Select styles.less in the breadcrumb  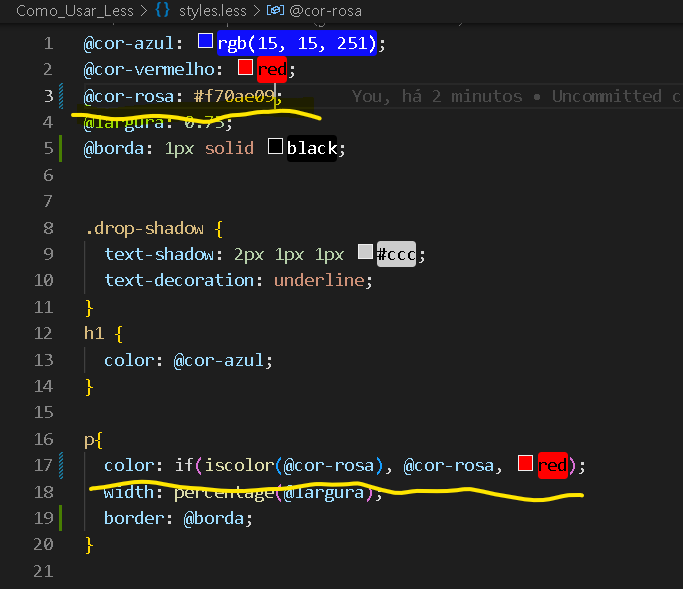(x=213, y=11)
